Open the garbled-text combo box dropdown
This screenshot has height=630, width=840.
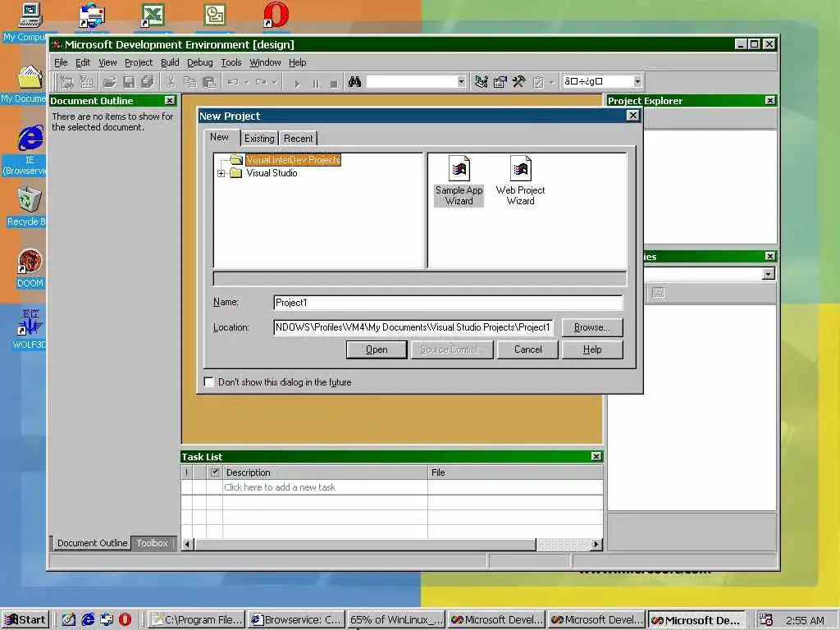(x=637, y=81)
